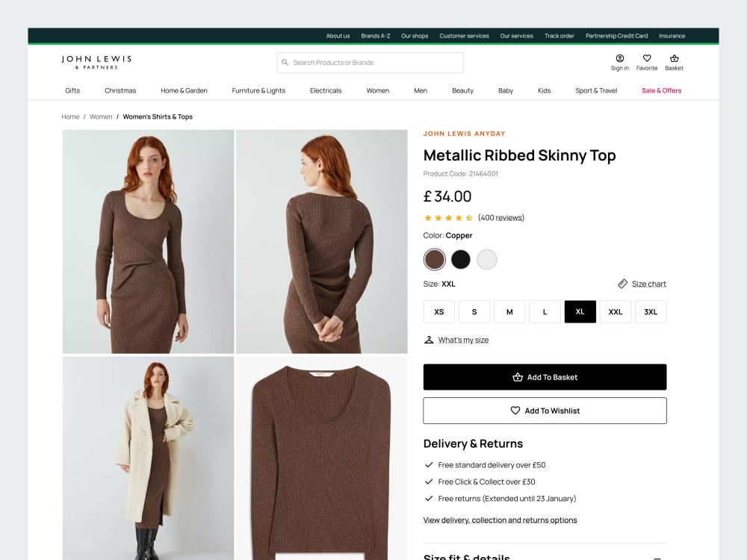747x560 pixels.
Task: Select size M
Action: pos(509,312)
